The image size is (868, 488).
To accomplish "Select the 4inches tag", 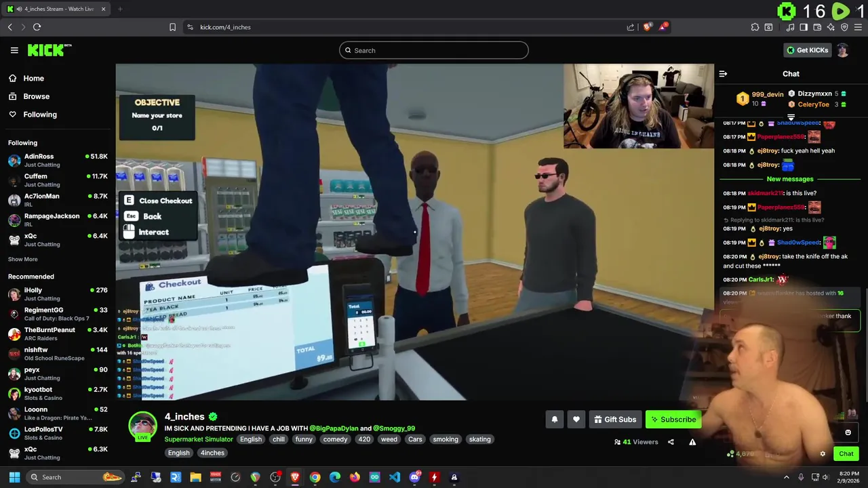I will click(x=212, y=453).
